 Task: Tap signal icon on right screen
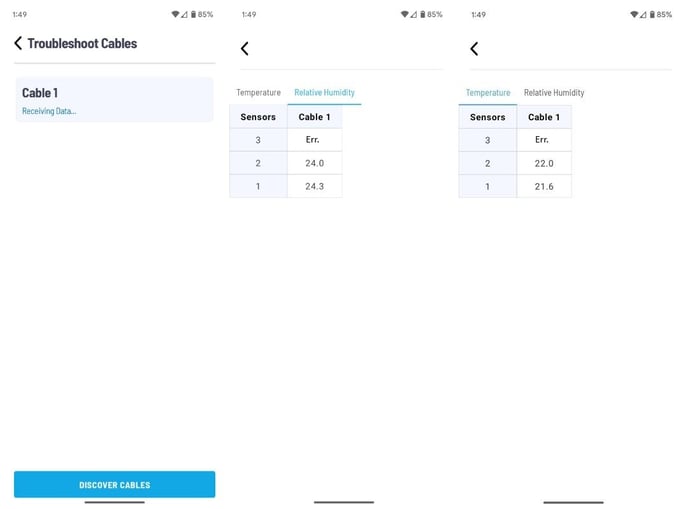click(643, 14)
